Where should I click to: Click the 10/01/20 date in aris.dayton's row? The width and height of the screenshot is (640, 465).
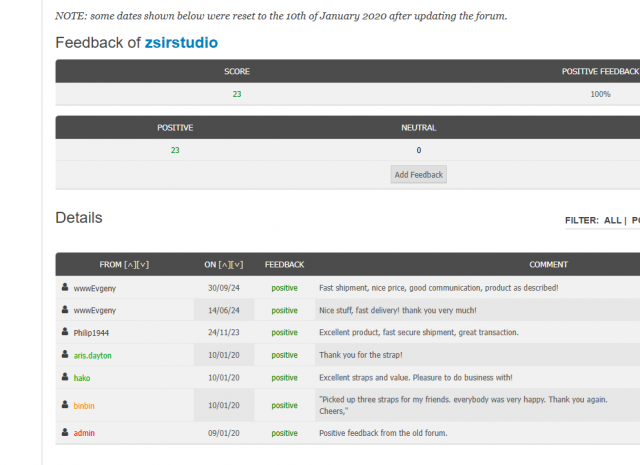[224, 355]
